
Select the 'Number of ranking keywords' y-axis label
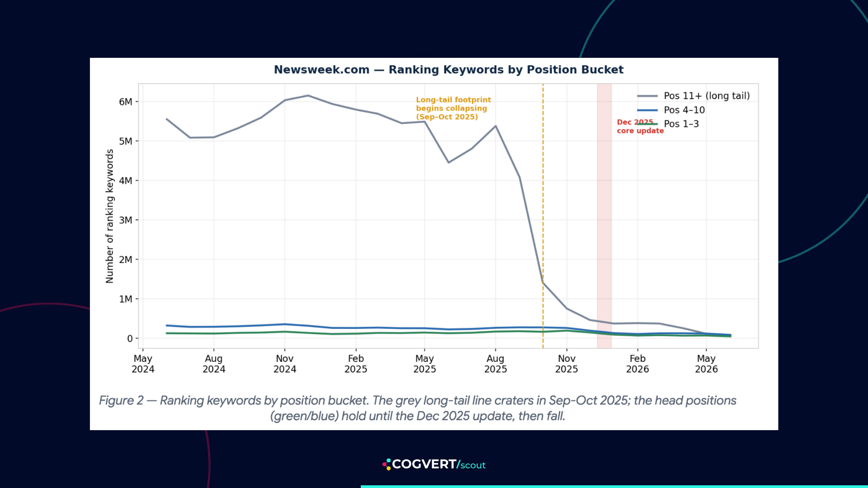point(109,216)
